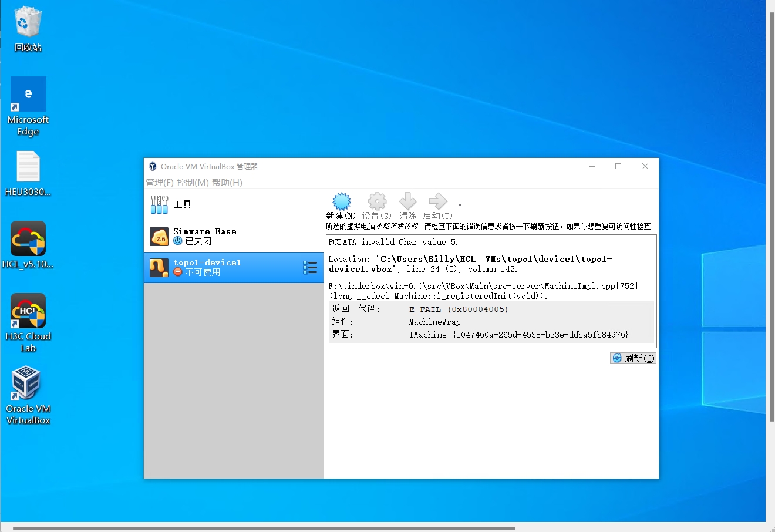This screenshot has width=775, height=532.
Task: Select the 工具 tools entry icon
Action: 159,204
